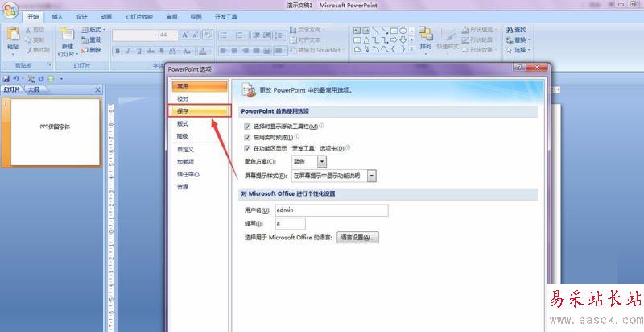Select the Oval shape in gallery

(403, 31)
